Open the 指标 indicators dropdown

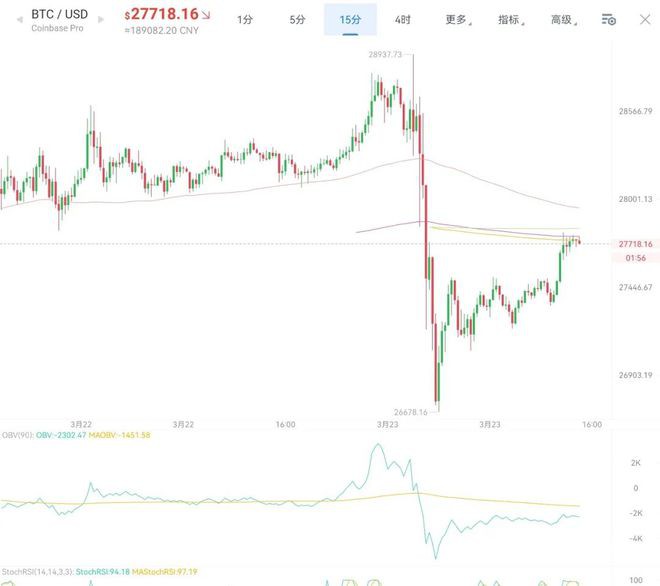514,19
